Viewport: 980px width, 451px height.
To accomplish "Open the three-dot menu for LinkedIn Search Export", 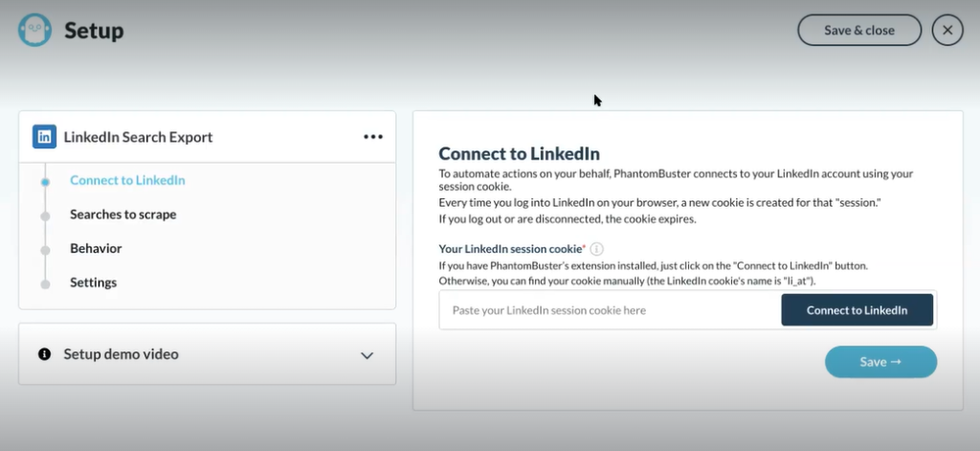I will pyautogui.click(x=373, y=137).
